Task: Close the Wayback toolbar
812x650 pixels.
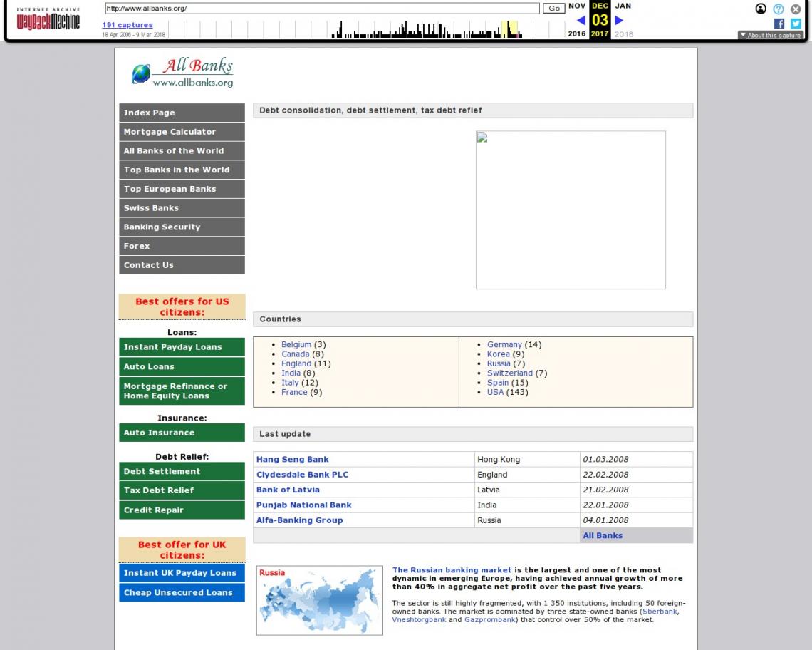Action: pyautogui.click(x=796, y=9)
